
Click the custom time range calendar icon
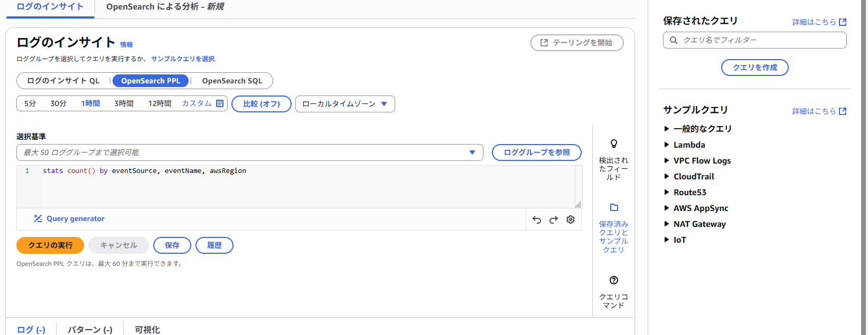220,103
